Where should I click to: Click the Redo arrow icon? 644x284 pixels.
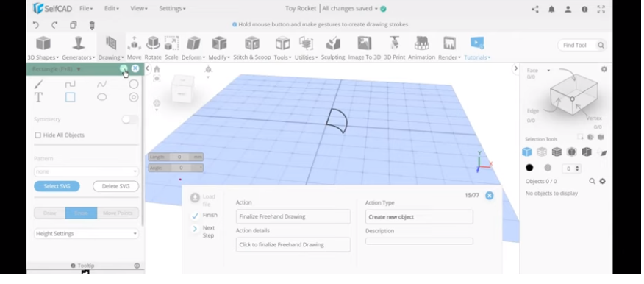coord(54,25)
